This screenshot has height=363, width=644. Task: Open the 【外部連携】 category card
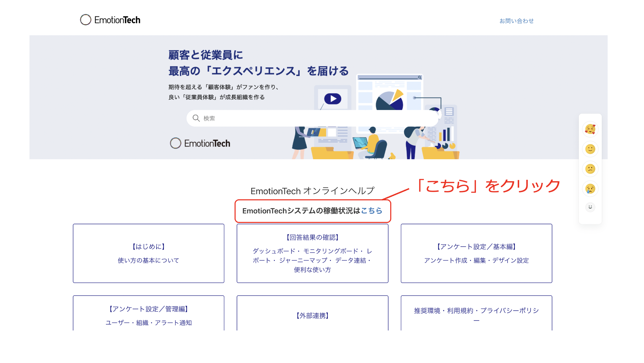pyautogui.click(x=312, y=313)
